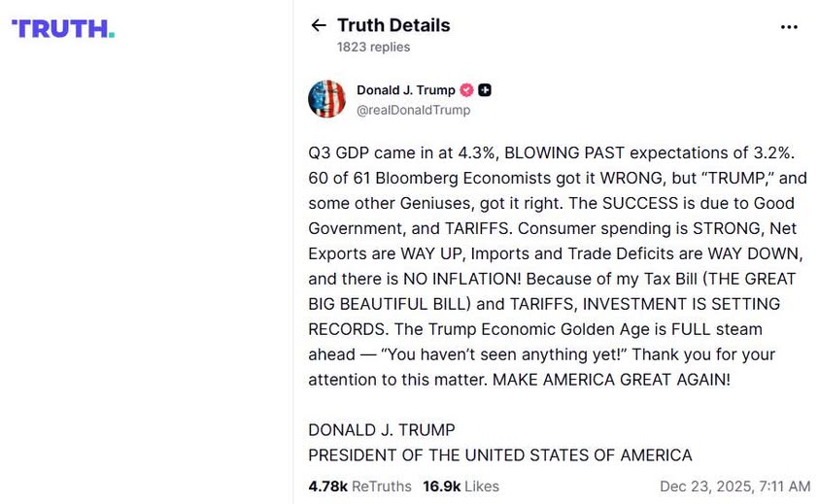This screenshot has width=819, height=504.
Task: Click the Dec 23, 2025, 7:11 AM timestamp
Action: tap(734, 486)
